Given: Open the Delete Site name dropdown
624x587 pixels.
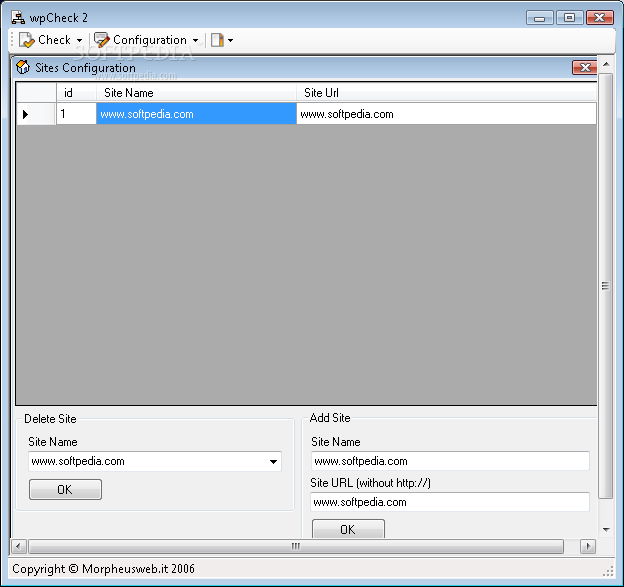Looking at the screenshot, I should tap(273, 462).
